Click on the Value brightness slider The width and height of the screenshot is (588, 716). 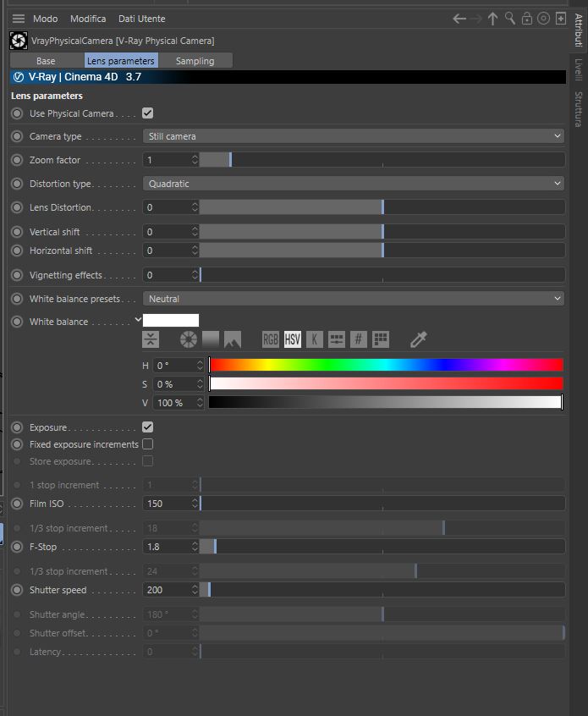point(386,402)
